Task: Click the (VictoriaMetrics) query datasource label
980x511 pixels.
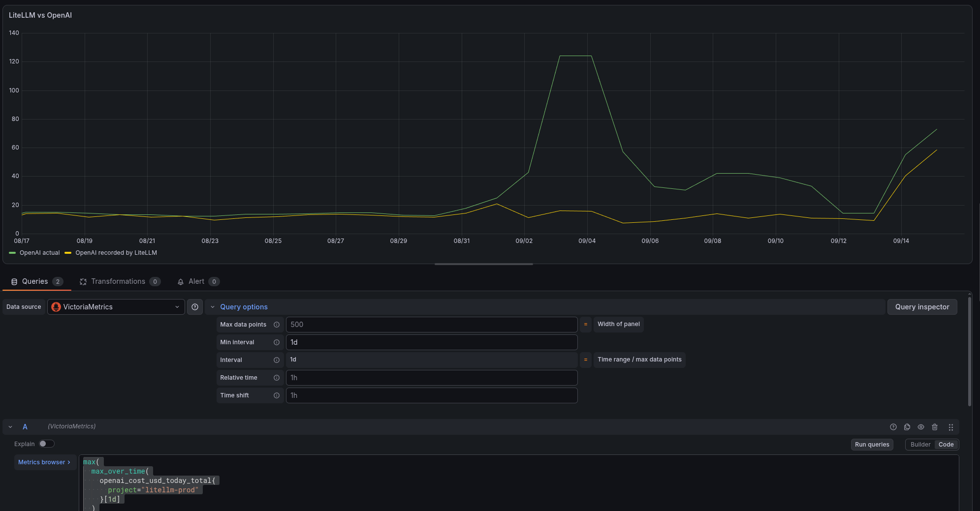Action: coord(72,426)
